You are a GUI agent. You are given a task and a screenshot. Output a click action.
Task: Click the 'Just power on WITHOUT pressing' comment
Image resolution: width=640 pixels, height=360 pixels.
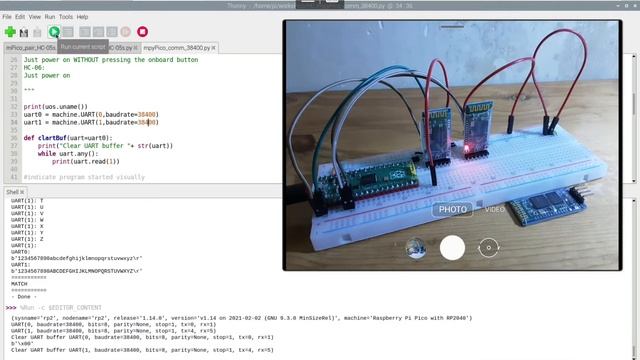111,60
